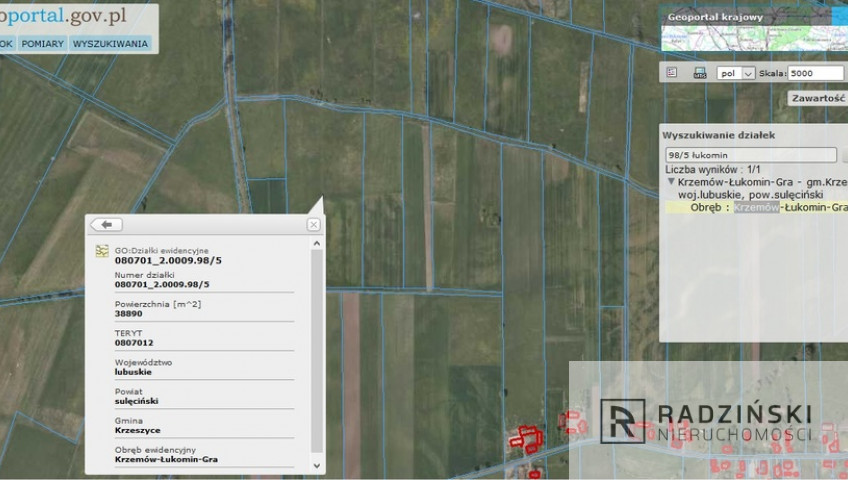Open the 'pol' language dropdown
Screen dimensions: 848x480
(x=736, y=73)
